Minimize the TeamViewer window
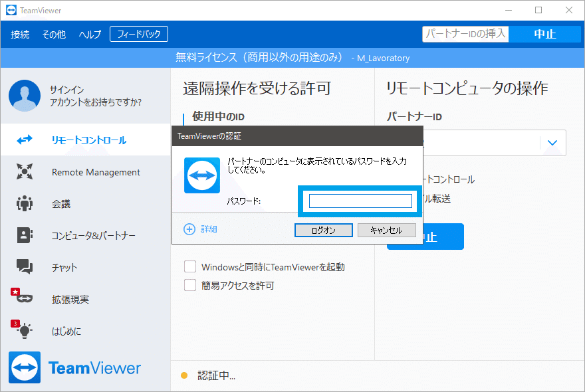585x392 pixels. pyautogui.click(x=509, y=10)
